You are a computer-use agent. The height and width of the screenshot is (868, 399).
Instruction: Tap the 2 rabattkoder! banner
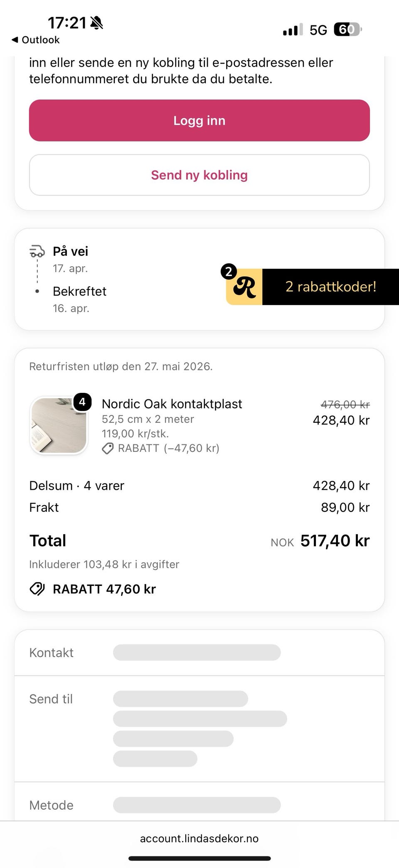coord(331,287)
